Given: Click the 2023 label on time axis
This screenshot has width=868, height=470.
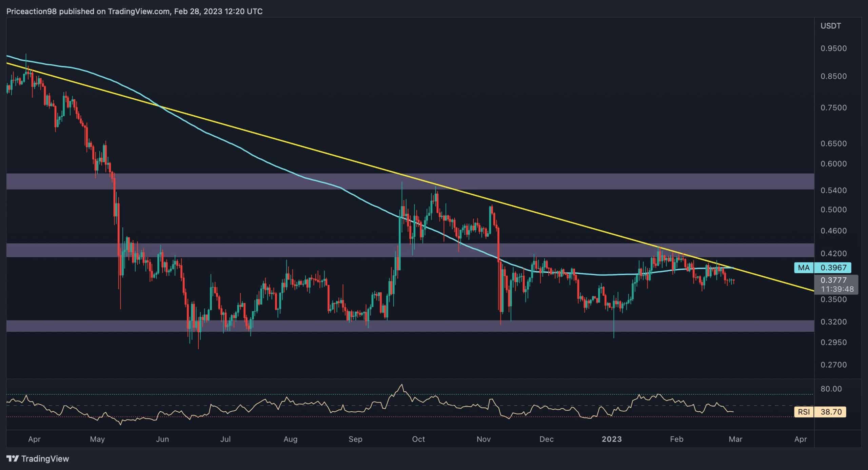Looking at the screenshot, I should click(612, 439).
